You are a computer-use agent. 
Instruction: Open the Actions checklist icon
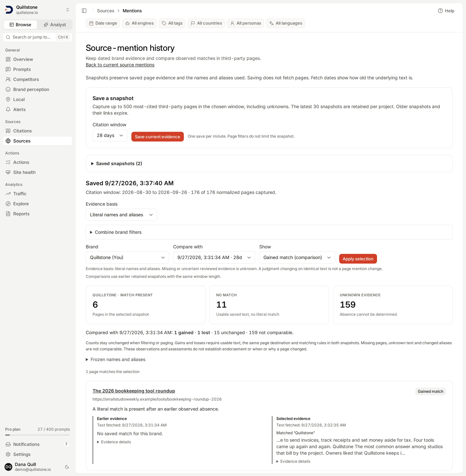pos(8,162)
